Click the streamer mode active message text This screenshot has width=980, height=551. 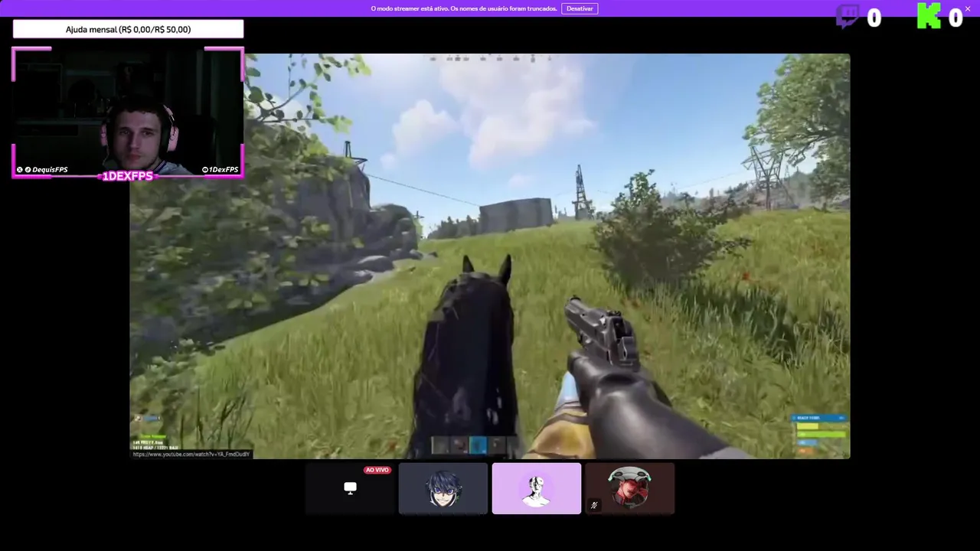click(464, 8)
